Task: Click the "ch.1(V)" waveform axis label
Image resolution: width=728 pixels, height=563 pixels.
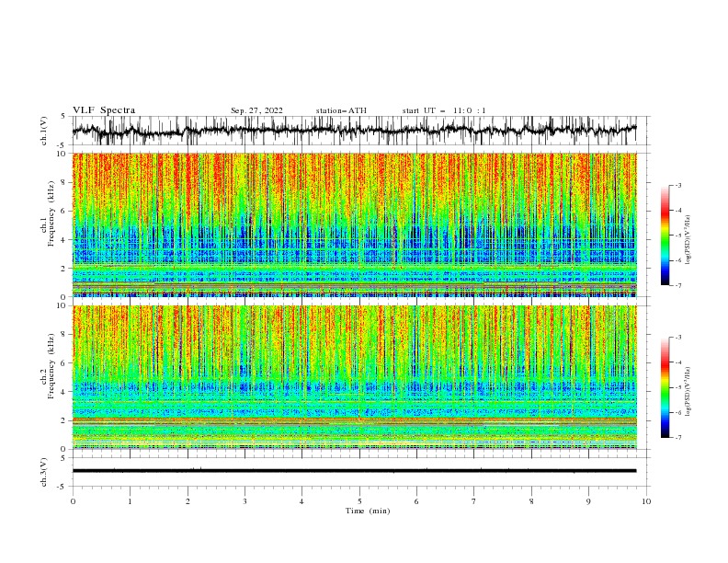Action: [x=44, y=131]
